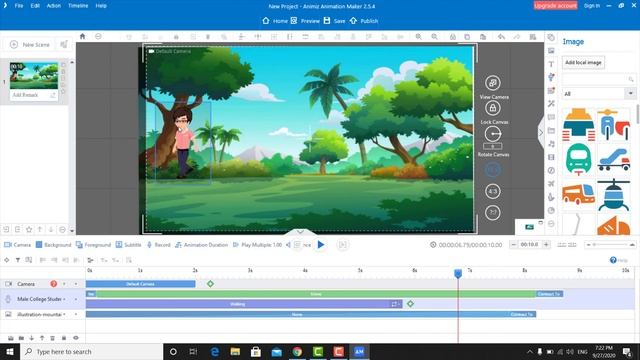Click the play-scene button right of Play
Image resolution: width=640 pixels, height=360 pixels.
tap(342, 245)
